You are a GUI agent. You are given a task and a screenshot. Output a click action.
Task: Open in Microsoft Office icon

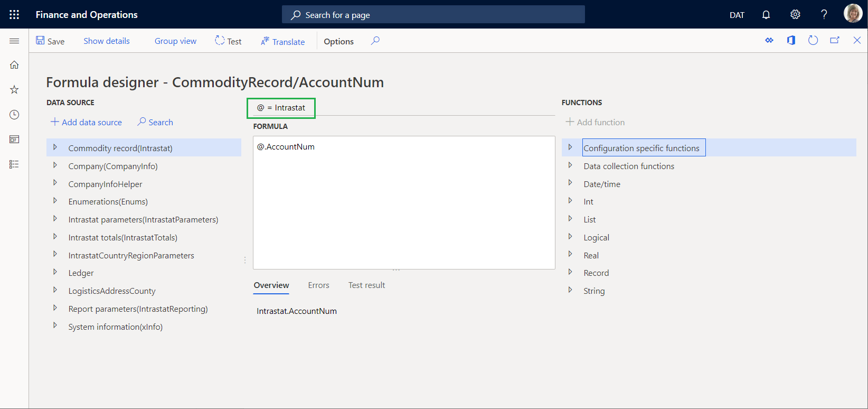(x=791, y=41)
